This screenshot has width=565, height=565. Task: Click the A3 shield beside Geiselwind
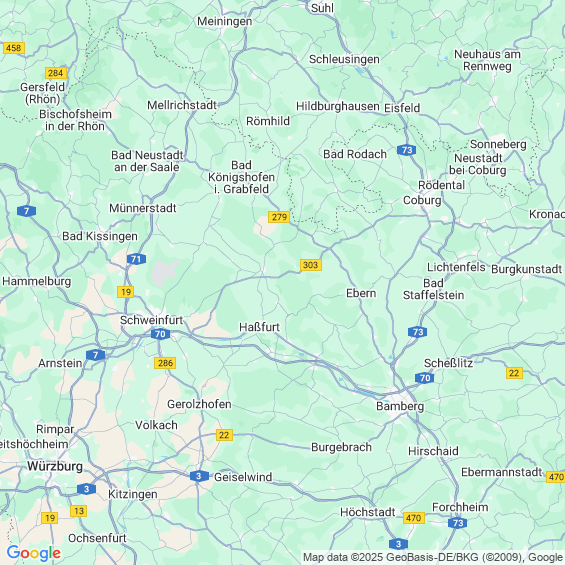[199, 476]
